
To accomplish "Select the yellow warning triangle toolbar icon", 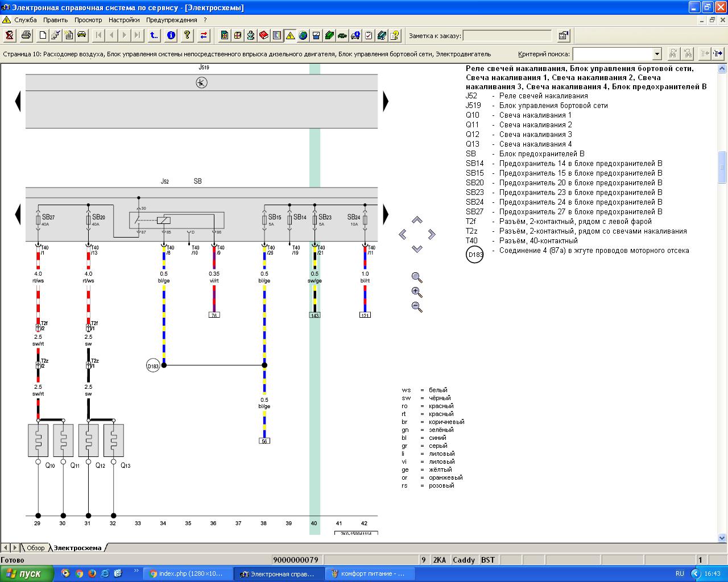I will (290, 35).
